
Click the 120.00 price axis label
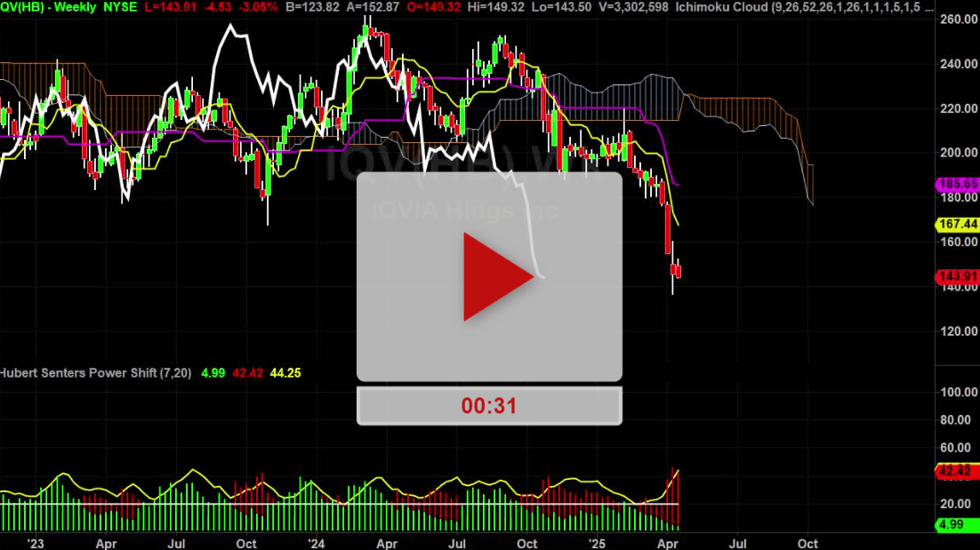(x=959, y=331)
